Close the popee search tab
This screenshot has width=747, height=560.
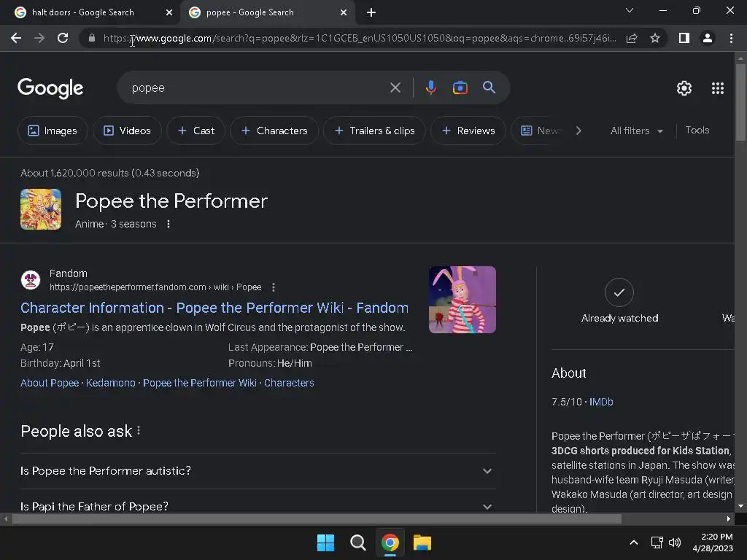344,12
